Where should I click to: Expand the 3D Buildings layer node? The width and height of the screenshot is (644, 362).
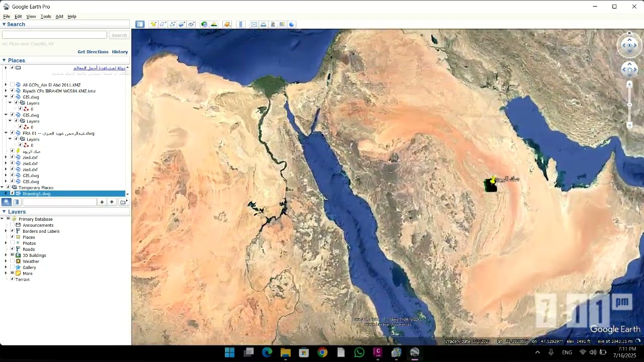click(6, 255)
